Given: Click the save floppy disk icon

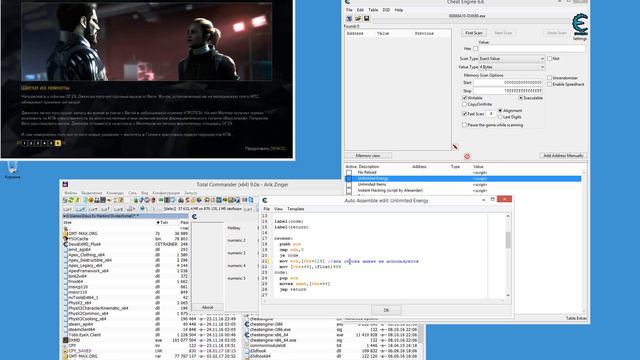Looking at the screenshot, I should click(x=367, y=18).
